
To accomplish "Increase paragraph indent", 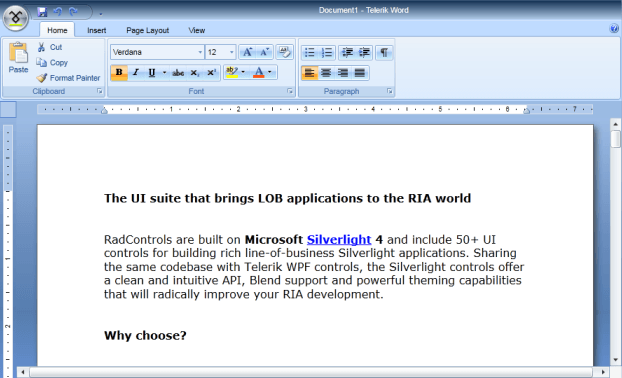I will (x=364, y=52).
